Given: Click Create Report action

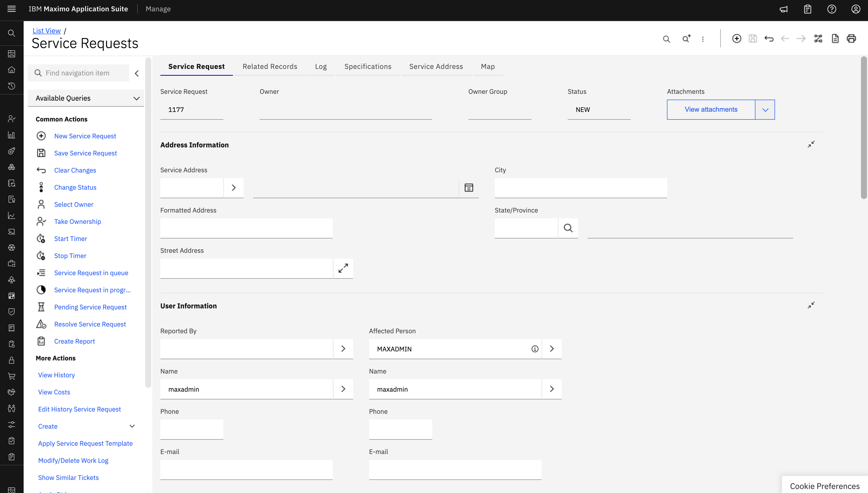Looking at the screenshot, I should 74,341.
